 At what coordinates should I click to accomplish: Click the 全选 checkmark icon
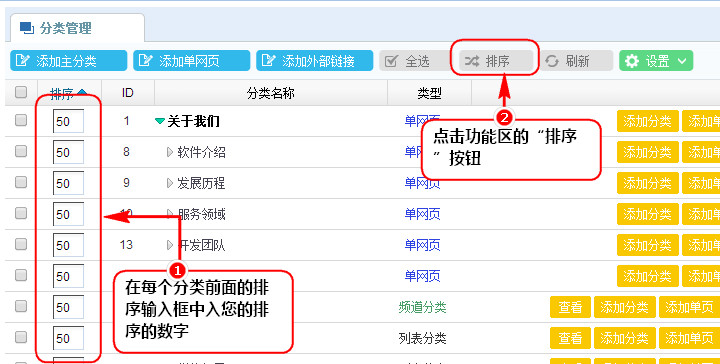pyautogui.click(x=391, y=61)
